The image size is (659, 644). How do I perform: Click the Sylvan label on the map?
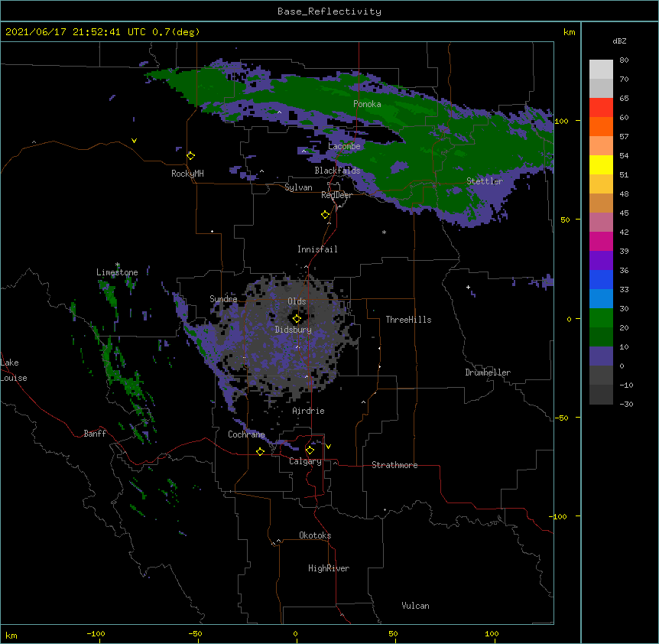tap(298, 187)
